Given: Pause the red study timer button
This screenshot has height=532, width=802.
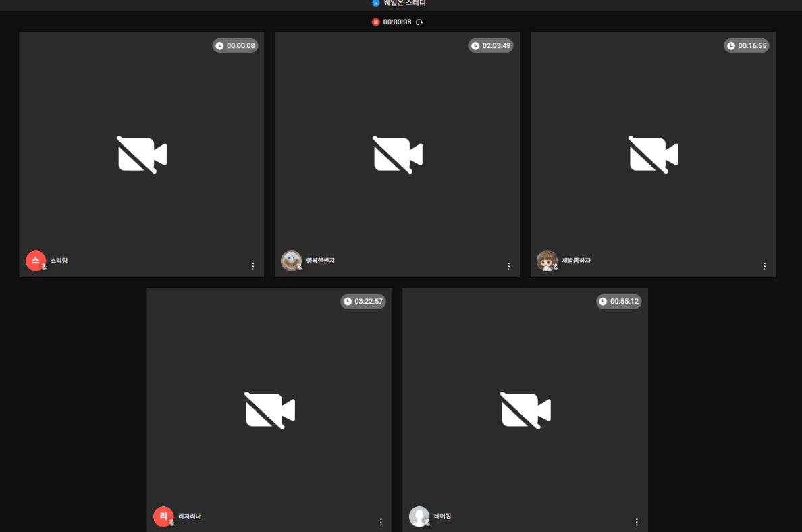Looking at the screenshot, I should pyautogui.click(x=376, y=22).
